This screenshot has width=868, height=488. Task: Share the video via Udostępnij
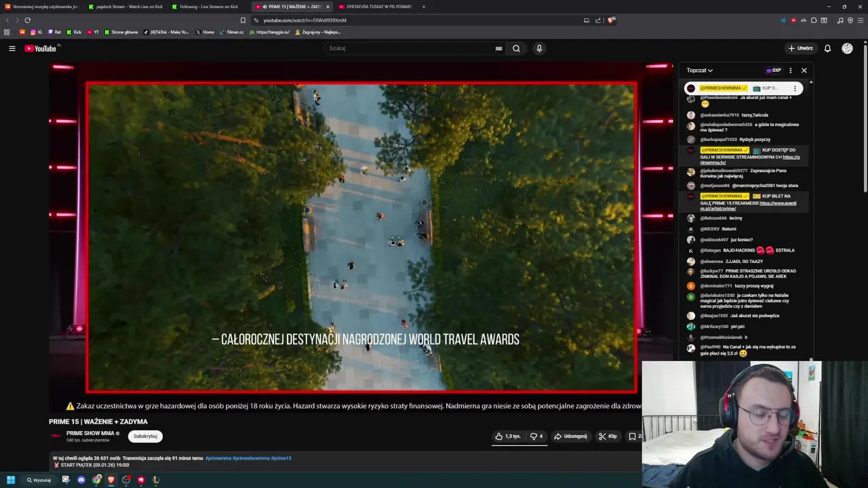[x=570, y=436]
